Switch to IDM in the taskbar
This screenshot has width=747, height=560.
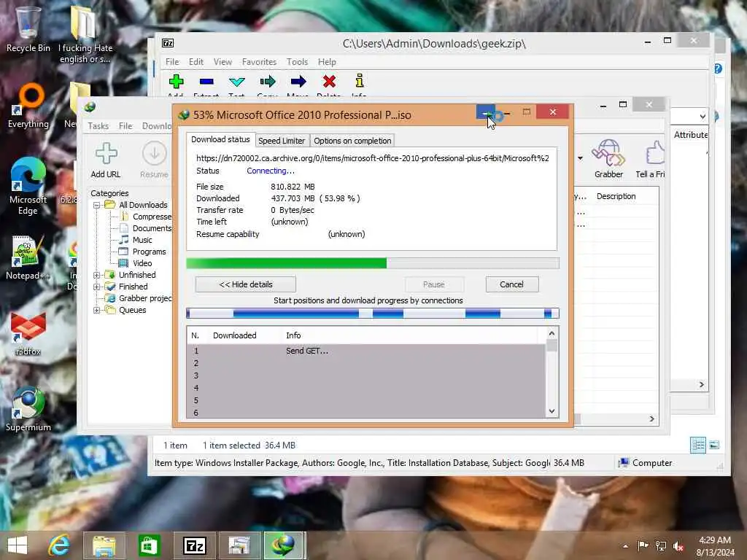[x=284, y=545]
